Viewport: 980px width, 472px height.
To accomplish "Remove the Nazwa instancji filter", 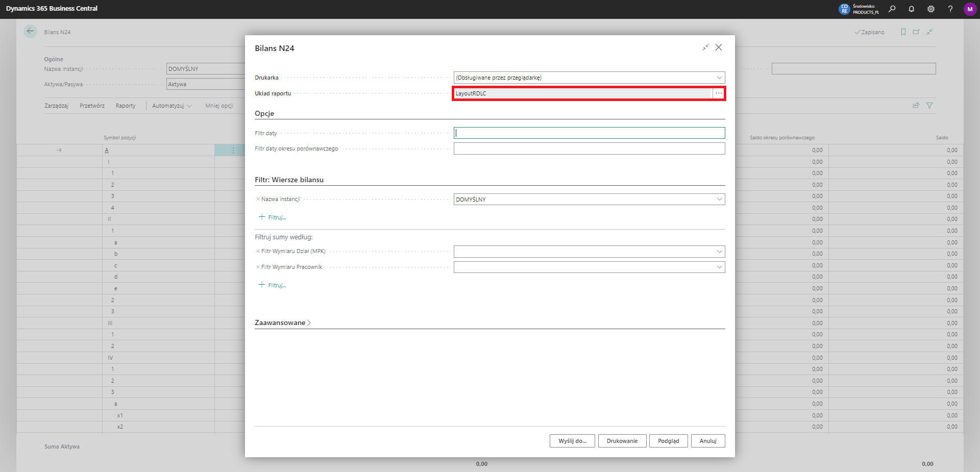I will coord(258,200).
